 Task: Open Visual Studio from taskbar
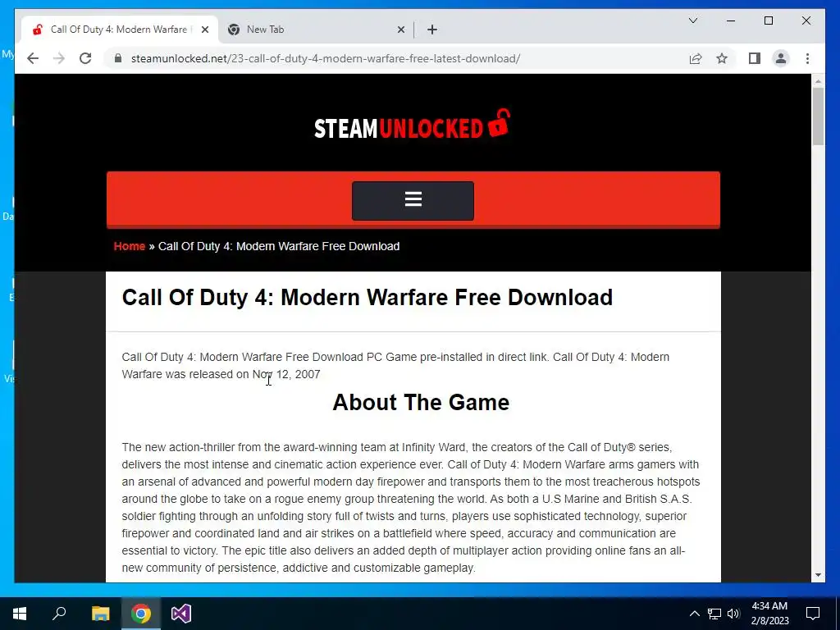tap(181, 614)
